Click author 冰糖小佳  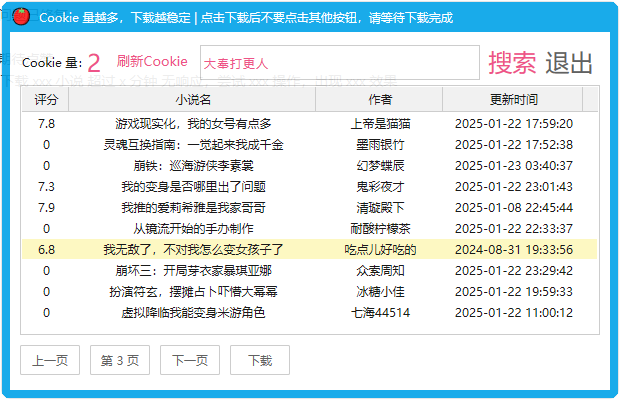tap(380, 292)
